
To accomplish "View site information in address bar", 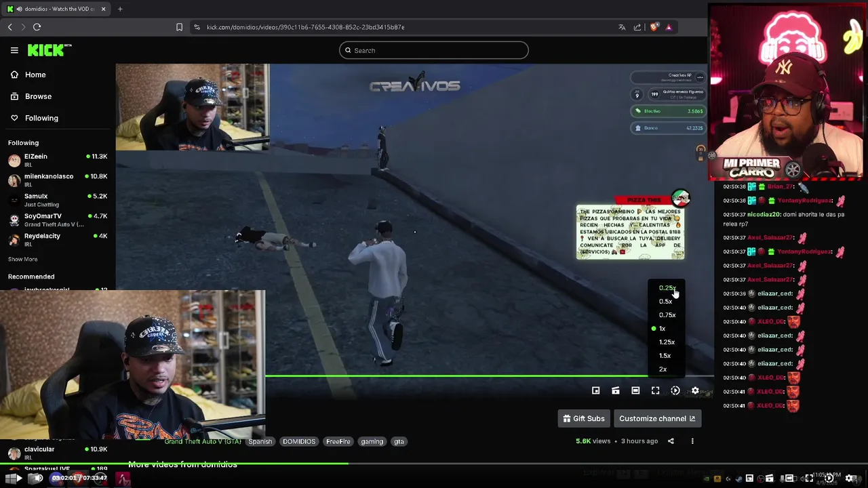I will 197,27.
